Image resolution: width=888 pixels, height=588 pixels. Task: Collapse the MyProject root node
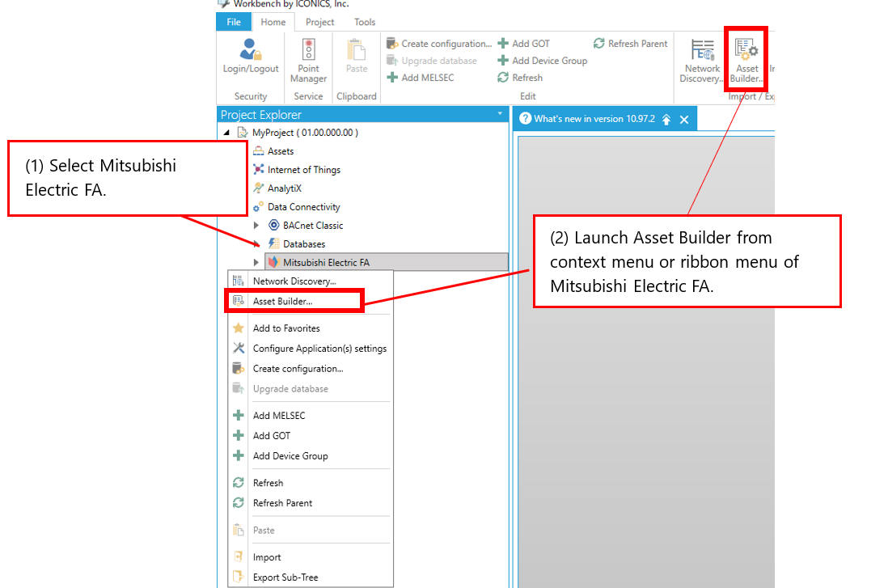click(x=226, y=133)
